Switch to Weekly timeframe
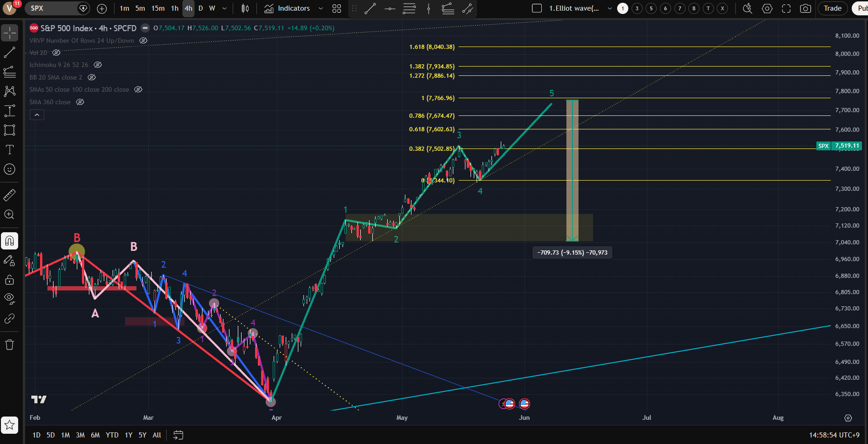Image resolution: width=868 pixels, height=444 pixels. point(212,8)
